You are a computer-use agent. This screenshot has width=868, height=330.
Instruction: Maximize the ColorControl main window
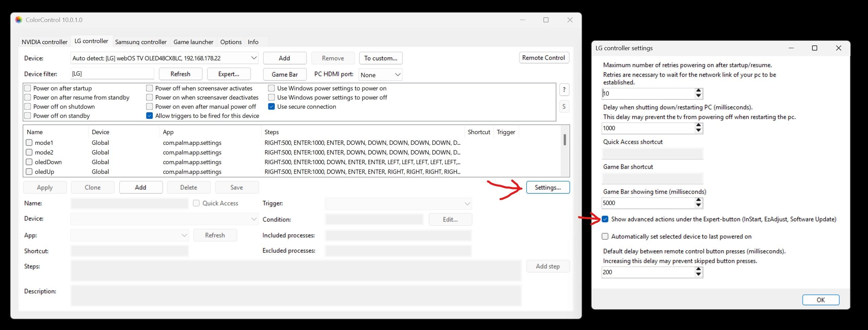(x=546, y=20)
